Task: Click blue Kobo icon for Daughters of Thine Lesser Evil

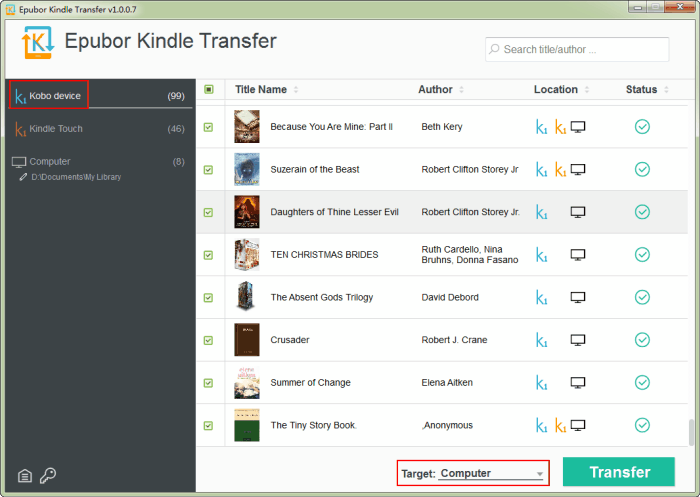Action: [542, 212]
